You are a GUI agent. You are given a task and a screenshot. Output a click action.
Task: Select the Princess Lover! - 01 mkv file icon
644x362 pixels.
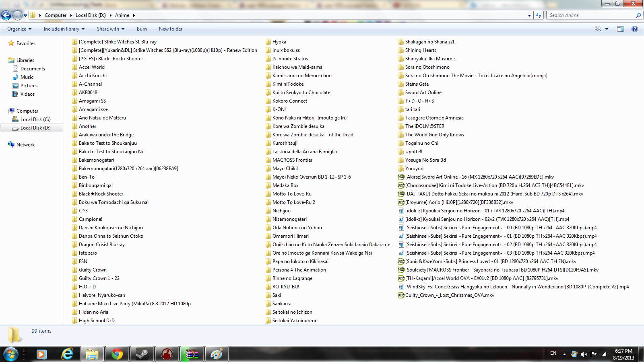click(401, 261)
